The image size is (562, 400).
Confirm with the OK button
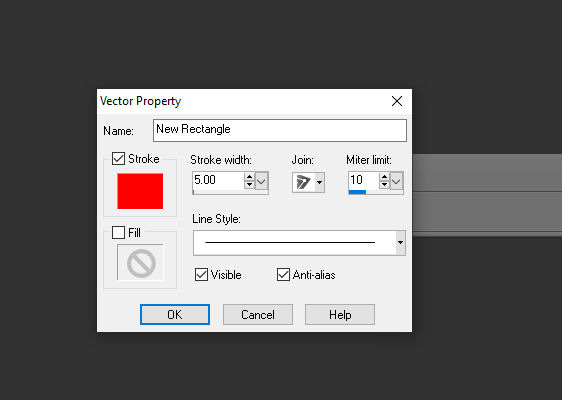[x=175, y=315]
